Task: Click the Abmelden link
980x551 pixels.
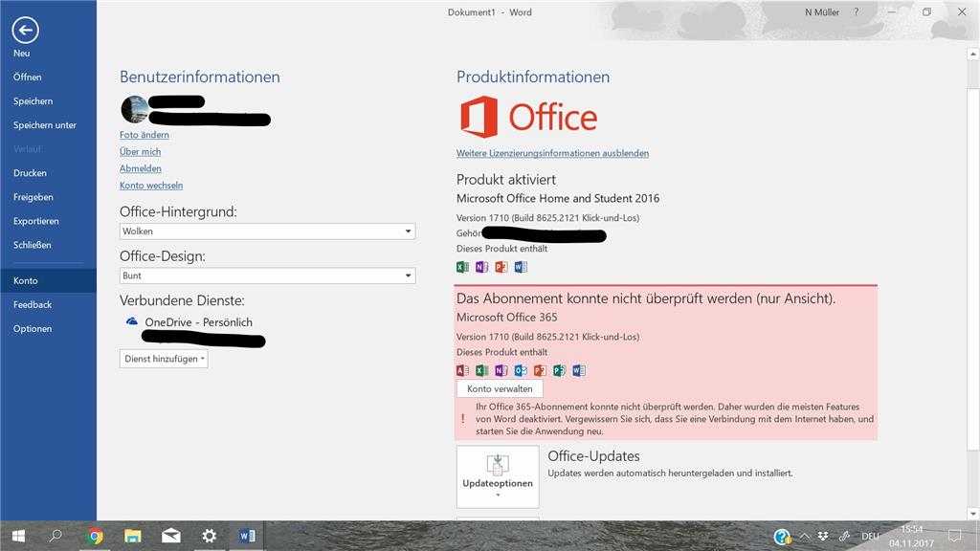Action: tap(141, 168)
